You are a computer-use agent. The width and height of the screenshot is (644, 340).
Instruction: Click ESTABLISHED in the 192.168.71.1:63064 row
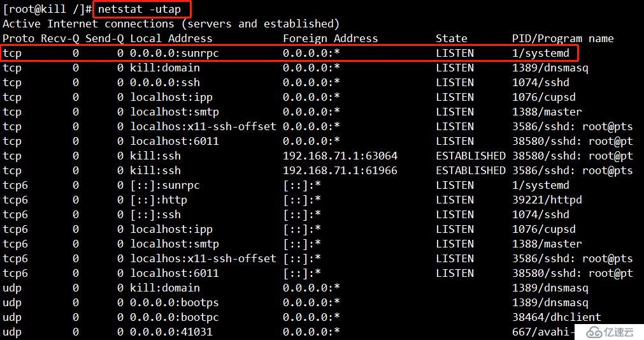coord(471,156)
